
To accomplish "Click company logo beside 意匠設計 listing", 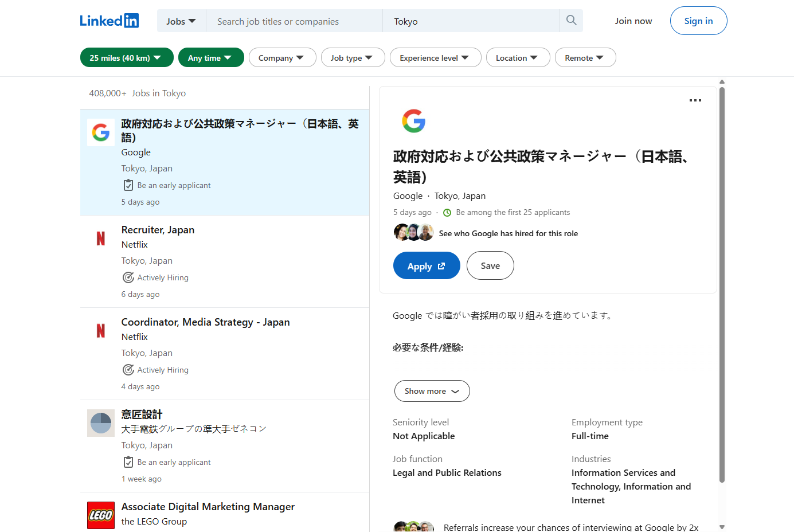I will (101, 423).
